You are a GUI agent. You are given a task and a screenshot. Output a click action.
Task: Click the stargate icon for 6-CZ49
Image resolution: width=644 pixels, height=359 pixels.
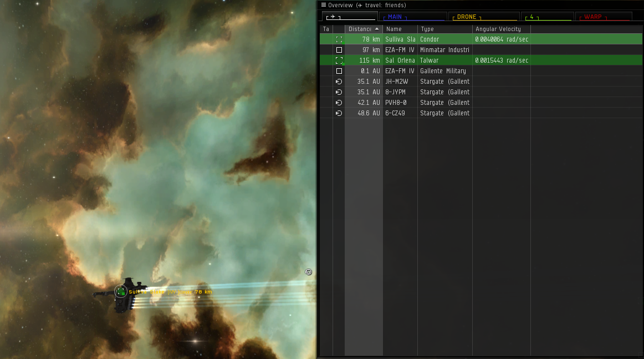point(339,113)
